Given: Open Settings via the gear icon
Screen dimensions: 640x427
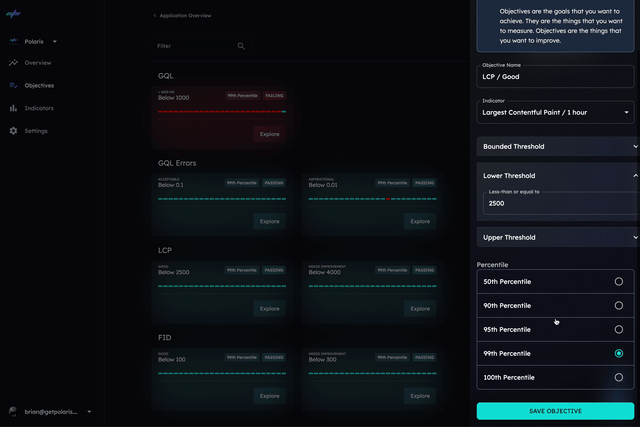Looking at the screenshot, I should 13,131.
